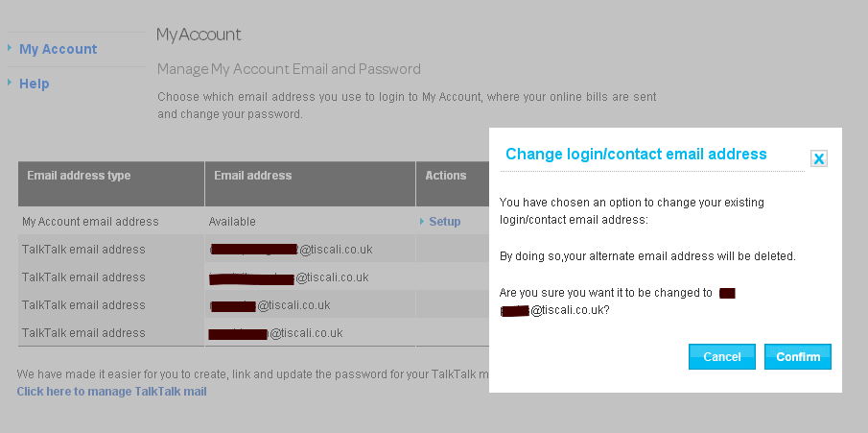Click the arrow icon beside Help
This screenshot has height=433, width=868.
coord(10,83)
